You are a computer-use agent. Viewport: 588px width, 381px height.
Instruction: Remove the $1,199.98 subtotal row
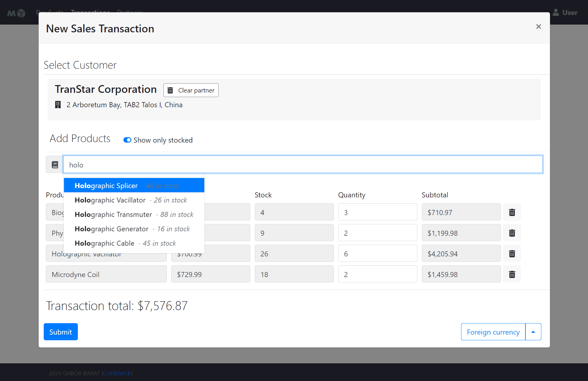coord(512,233)
